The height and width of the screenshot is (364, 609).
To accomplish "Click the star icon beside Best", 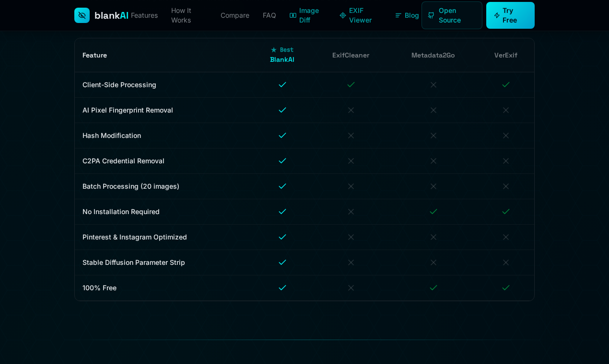I will coord(273,50).
